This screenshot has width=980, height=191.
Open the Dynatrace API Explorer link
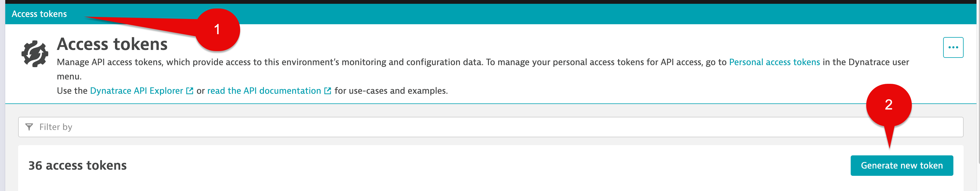pos(137,91)
